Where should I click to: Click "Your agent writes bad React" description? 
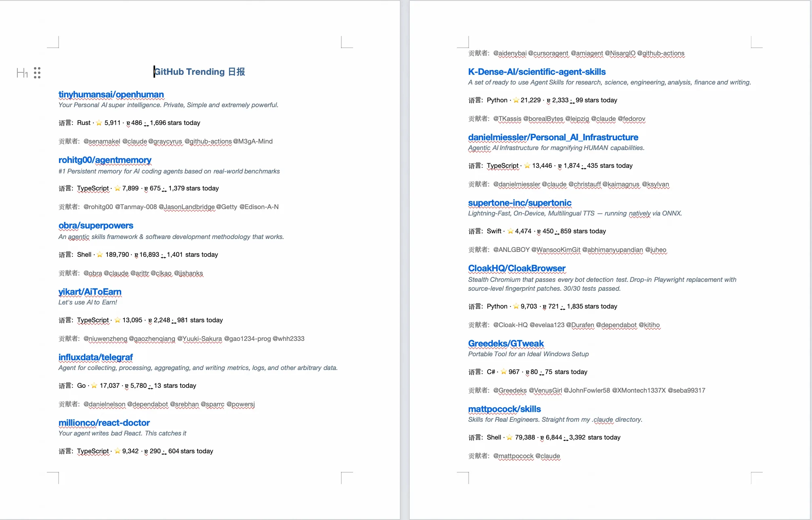click(122, 433)
